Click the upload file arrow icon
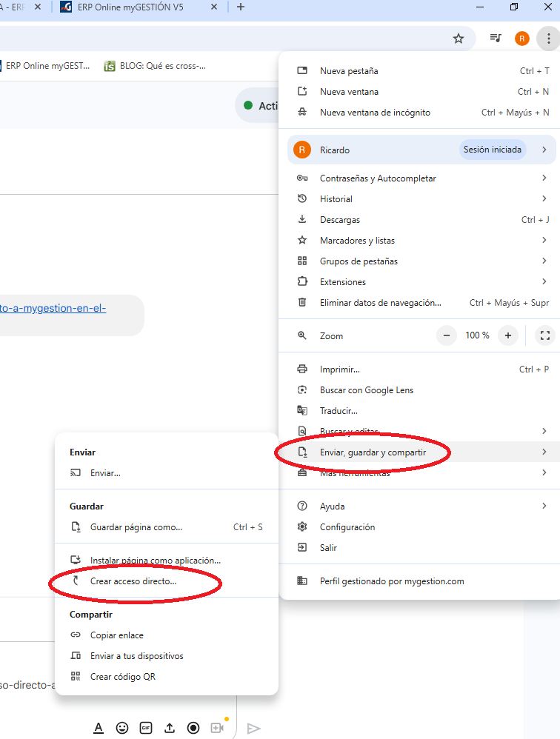Screen dimensions: 560x739 [x=169, y=728]
